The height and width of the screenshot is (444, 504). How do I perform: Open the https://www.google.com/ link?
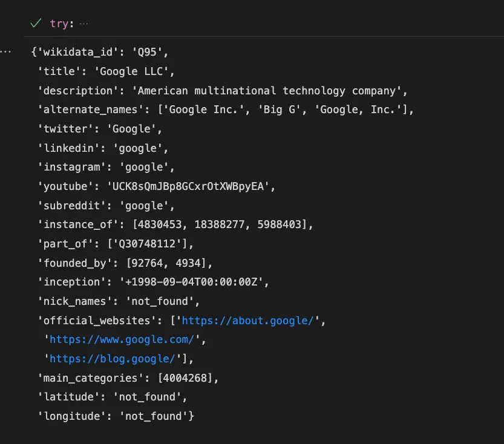pyautogui.click(x=122, y=339)
